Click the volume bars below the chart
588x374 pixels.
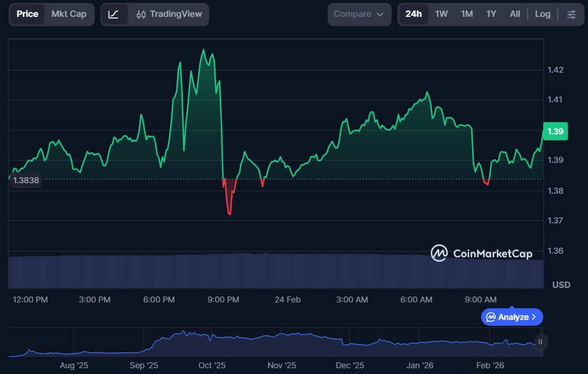(x=276, y=271)
